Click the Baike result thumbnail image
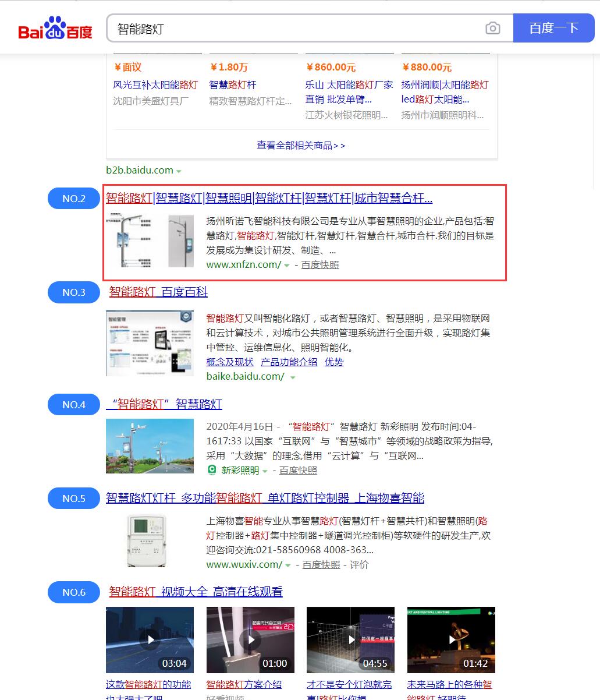 (x=150, y=343)
